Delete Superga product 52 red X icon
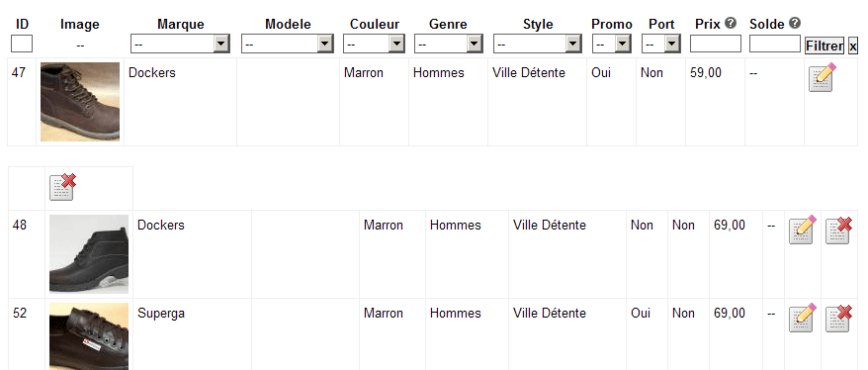Viewport: 868px width, 370px height. 838,318
